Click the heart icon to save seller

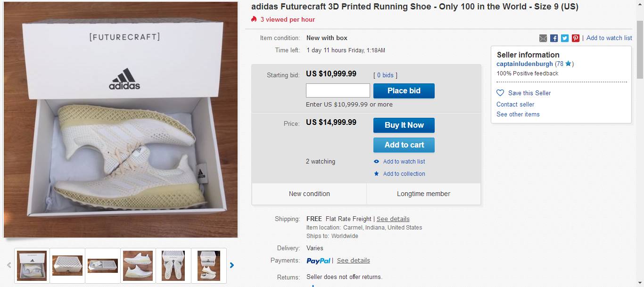click(500, 93)
